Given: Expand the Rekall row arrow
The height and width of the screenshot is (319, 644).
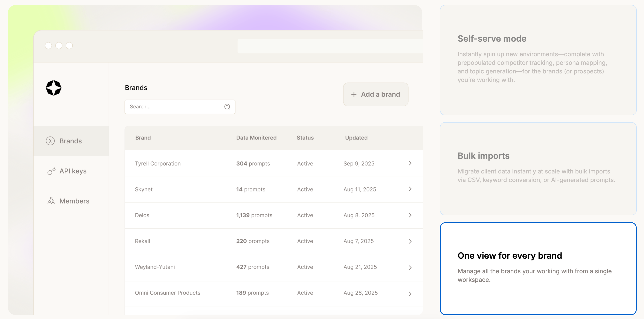Looking at the screenshot, I should (410, 241).
